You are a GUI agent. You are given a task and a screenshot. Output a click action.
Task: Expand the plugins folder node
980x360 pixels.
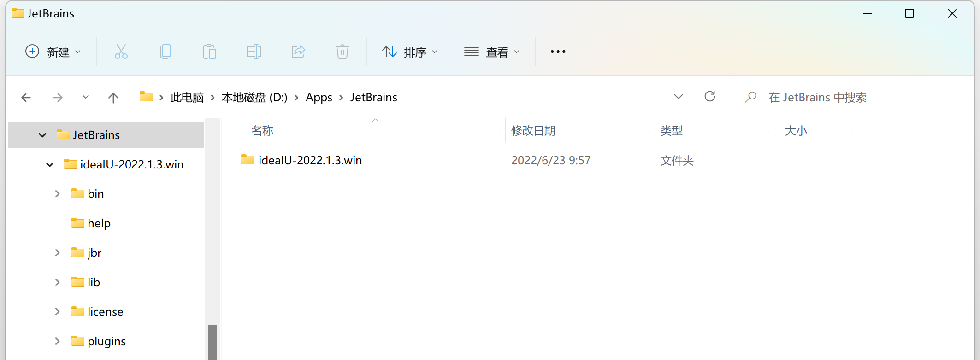pos(57,341)
